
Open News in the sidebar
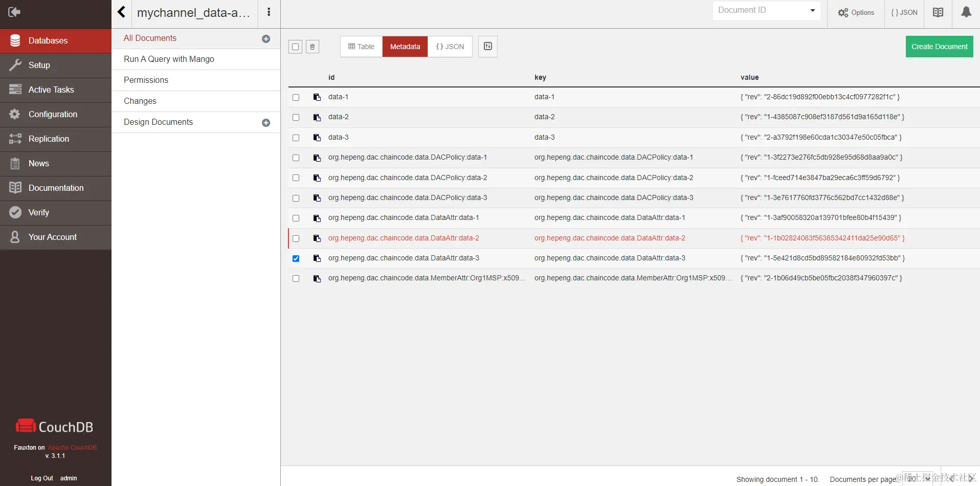tap(56, 164)
